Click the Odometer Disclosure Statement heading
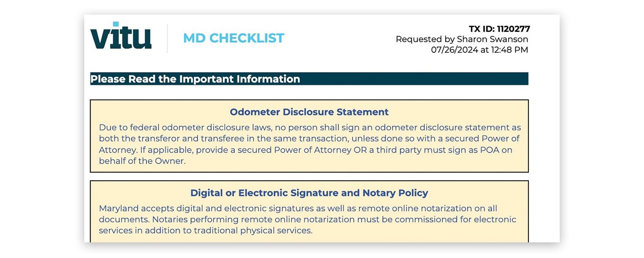 tap(309, 112)
